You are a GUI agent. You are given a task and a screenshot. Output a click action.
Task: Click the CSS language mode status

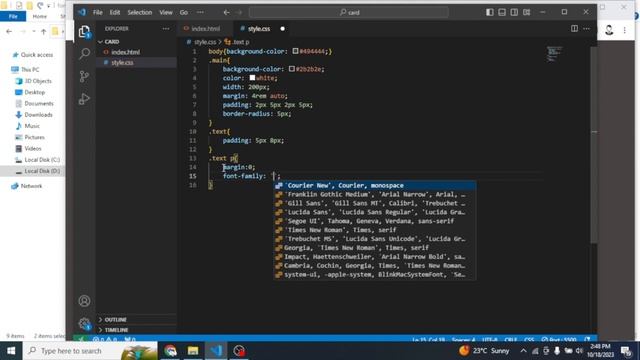pyautogui.click(x=529, y=340)
